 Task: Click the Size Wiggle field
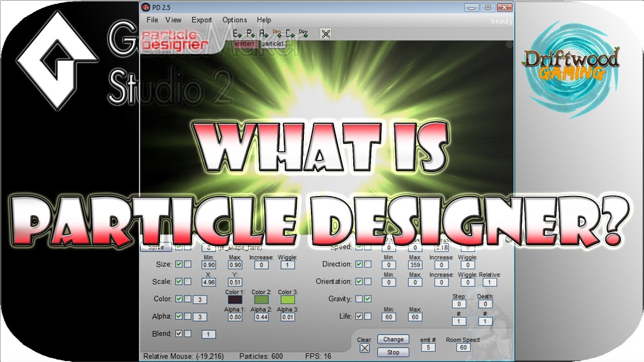pos(288,265)
